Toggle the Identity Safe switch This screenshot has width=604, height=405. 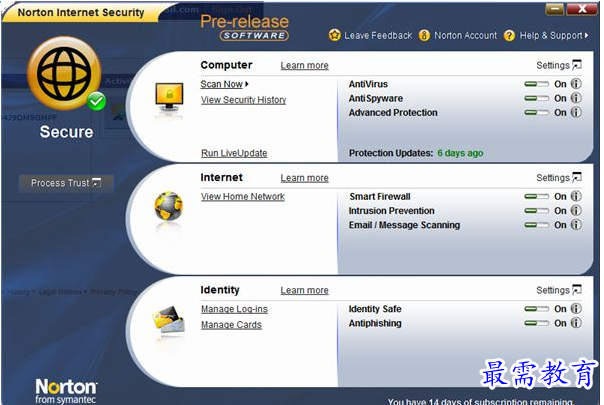click(x=536, y=309)
